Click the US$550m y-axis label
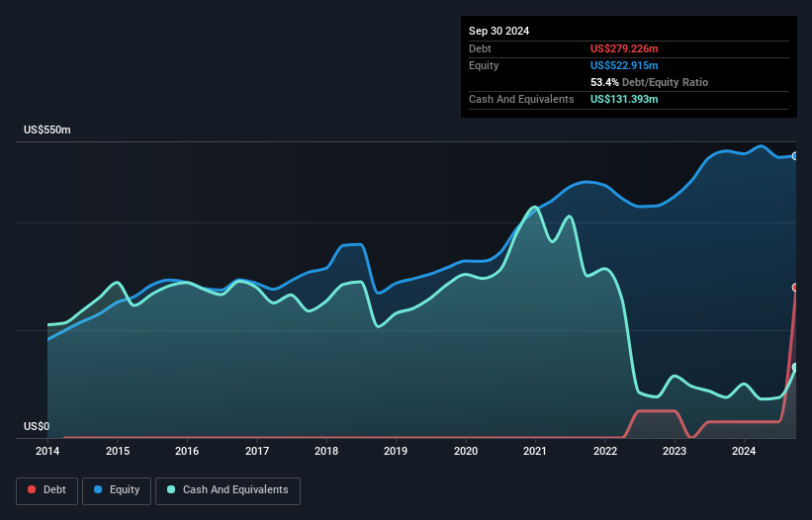This screenshot has height=520, width=812. (47, 130)
